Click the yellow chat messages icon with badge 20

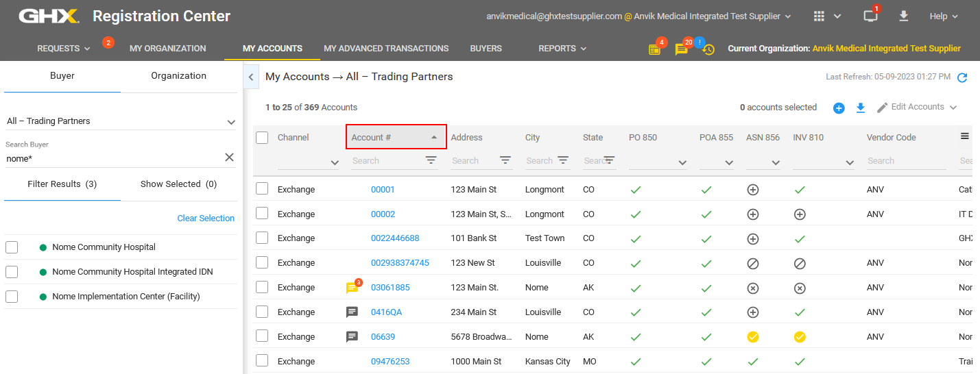[681, 49]
